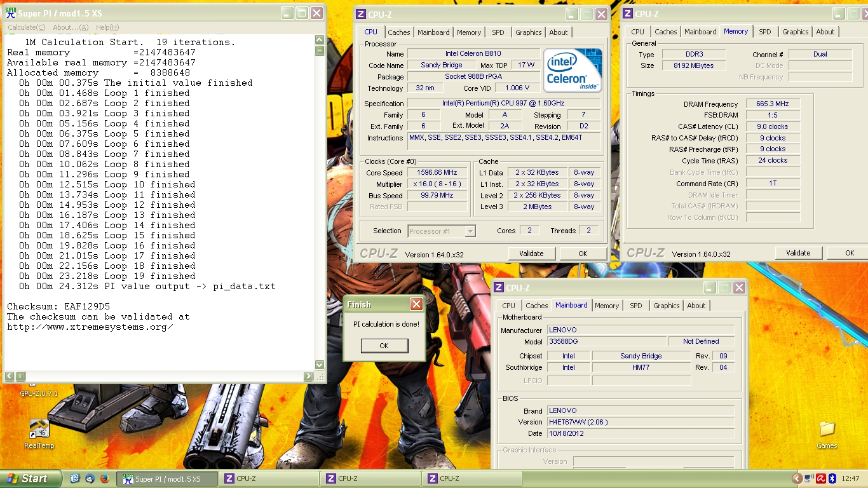Launch Firefox from the quick launch bar
Image resolution: width=868 pixels, height=488 pixels.
(x=105, y=478)
